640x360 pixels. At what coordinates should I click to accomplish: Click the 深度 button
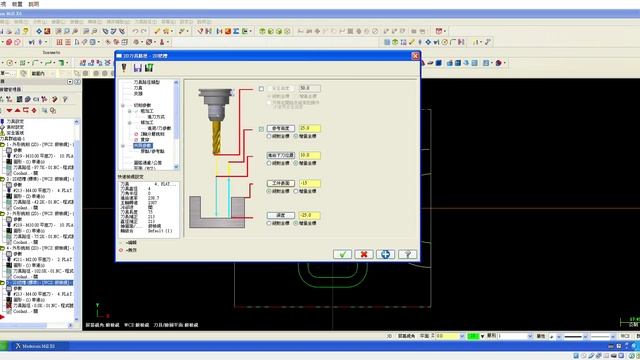[x=281, y=215]
